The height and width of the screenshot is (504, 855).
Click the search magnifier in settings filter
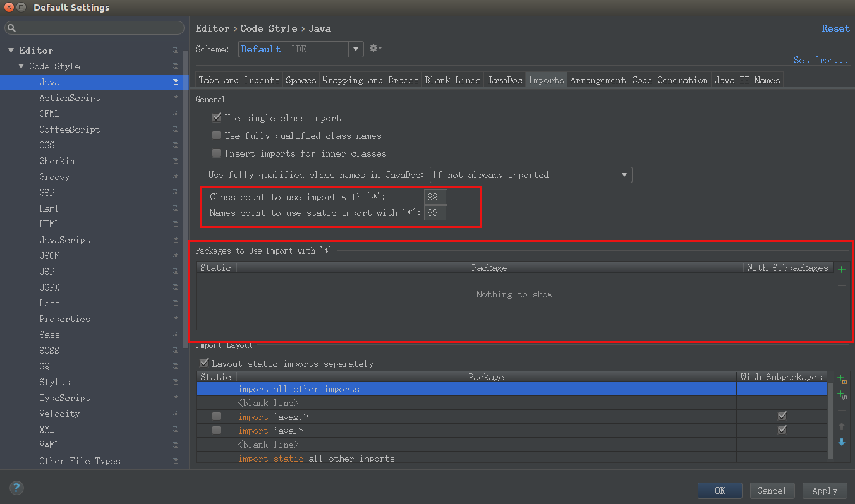(12, 28)
